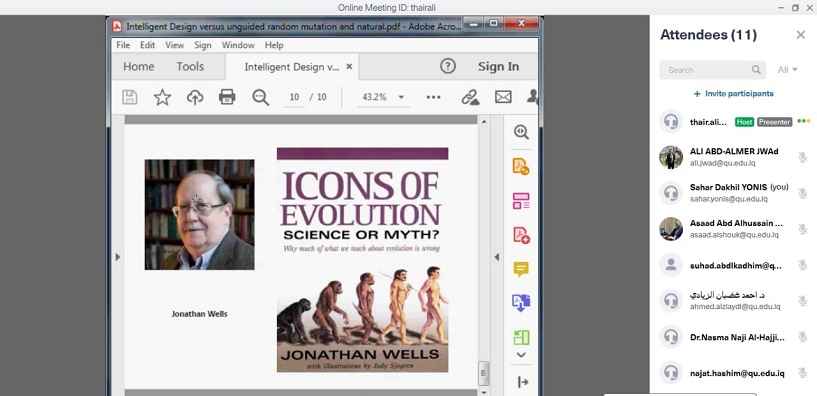Click the page number field showing 10
The height and width of the screenshot is (396, 817).
294,97
